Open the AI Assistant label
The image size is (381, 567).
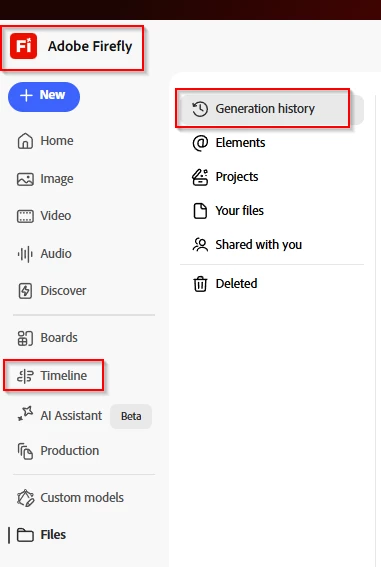pyautogui.click(x=71, y=416)
